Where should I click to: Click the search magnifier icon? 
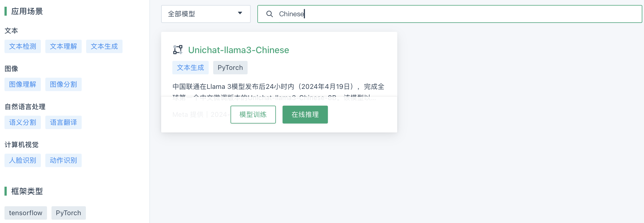(x=269, y=14)
